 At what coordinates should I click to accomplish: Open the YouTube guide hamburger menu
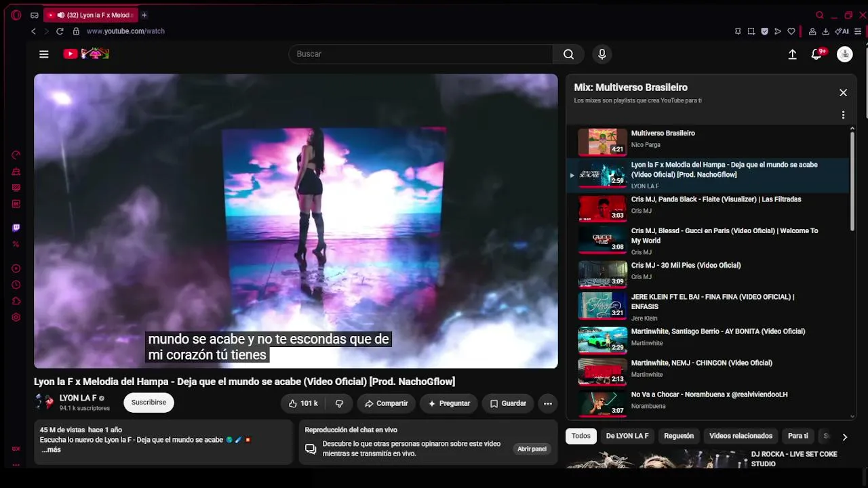coord(44,54)
